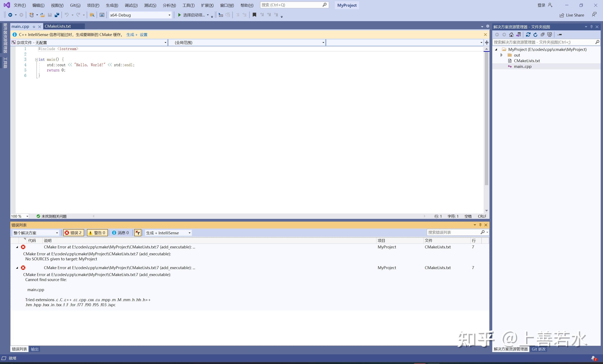603x364 pixels.
Task: Toggle the 消息 0 filter
Action: (x=120, y=232)
